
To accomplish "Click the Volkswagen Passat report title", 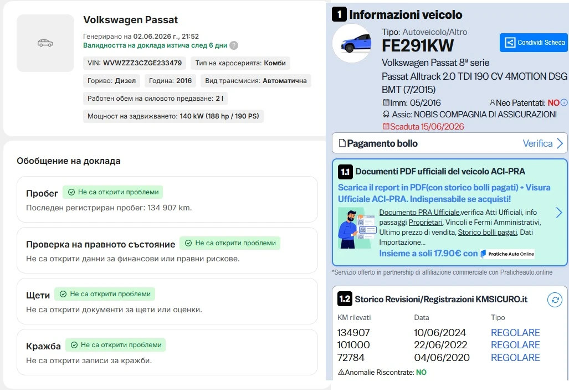I will click(x=131, y=20).
